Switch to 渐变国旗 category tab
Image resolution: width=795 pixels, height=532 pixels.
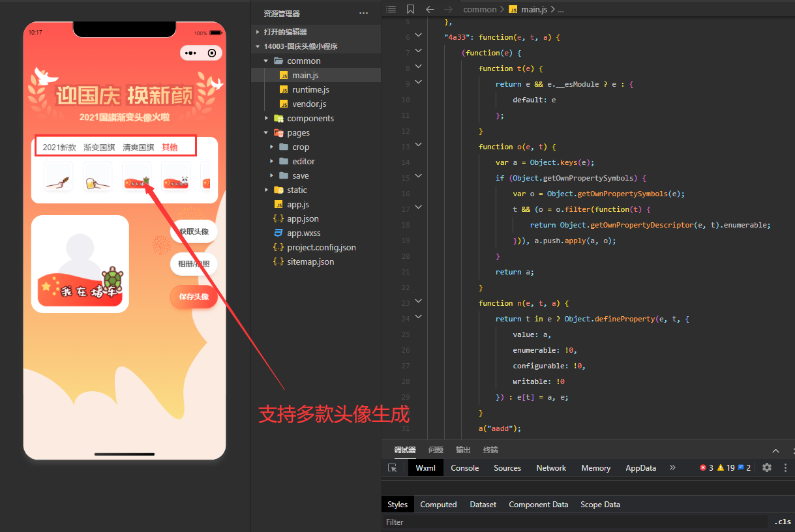(99, 147)
